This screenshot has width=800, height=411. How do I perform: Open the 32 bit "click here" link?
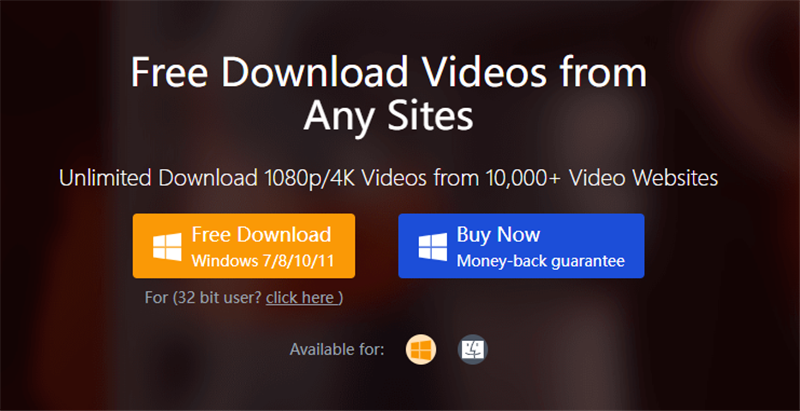coord(303,297)
